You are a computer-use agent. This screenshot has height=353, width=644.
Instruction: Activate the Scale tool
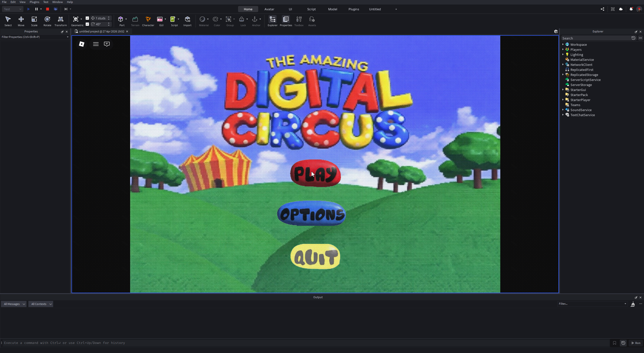pyautogui.click(x=34, y=21)
